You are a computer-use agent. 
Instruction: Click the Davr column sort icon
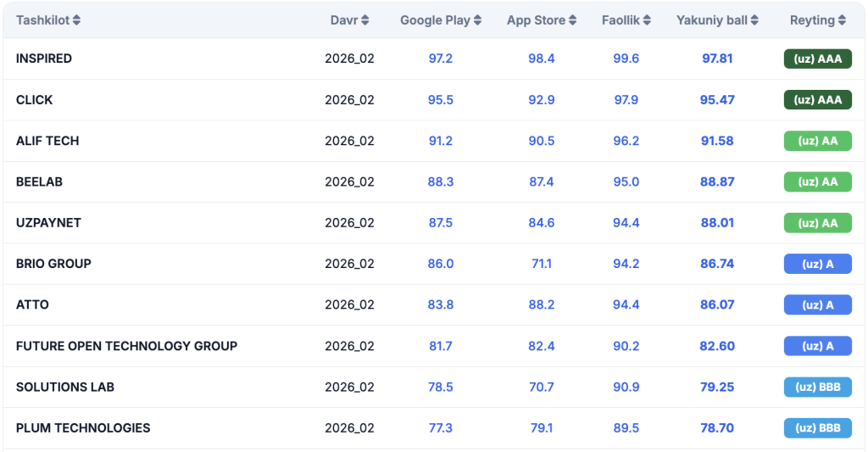[364, 20]
